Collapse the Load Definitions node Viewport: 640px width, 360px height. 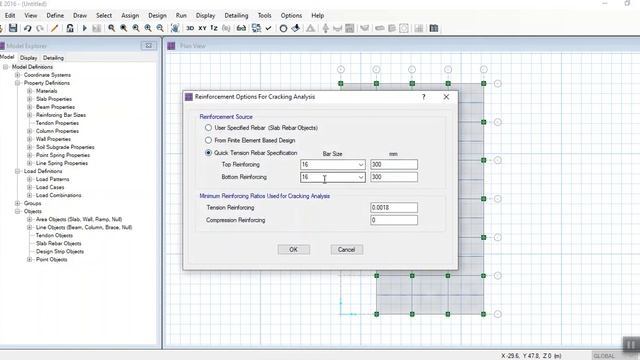coord(17,171)
